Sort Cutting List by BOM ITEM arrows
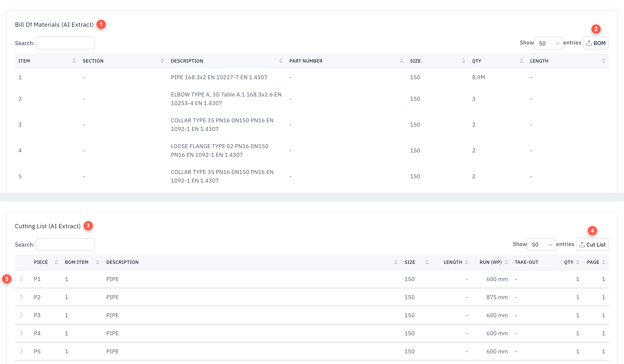Viewport: 624px width, 364px height. [98, 262]
